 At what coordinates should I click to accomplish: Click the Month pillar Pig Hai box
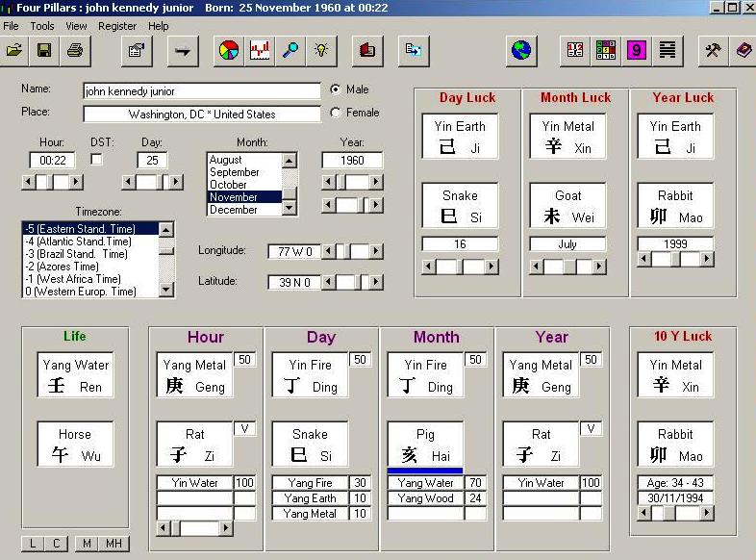click(425, 445)
